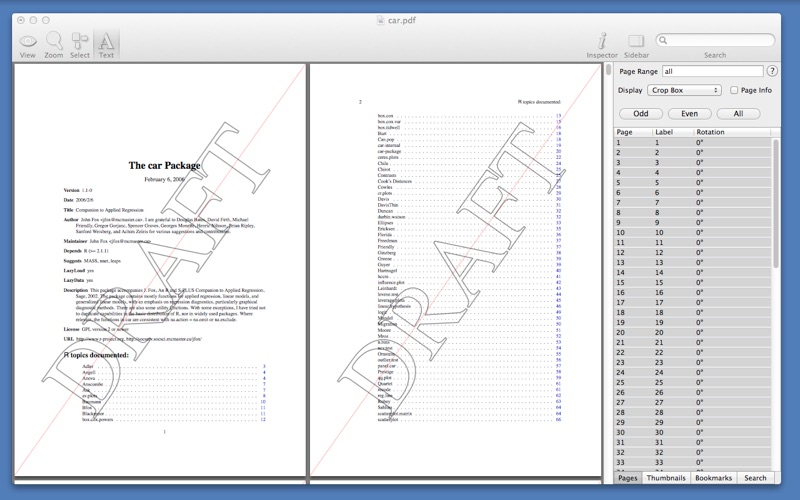The image size is (800, 500).
Task: Click the toolbar Search field
Action: click(x=715, y=40)
